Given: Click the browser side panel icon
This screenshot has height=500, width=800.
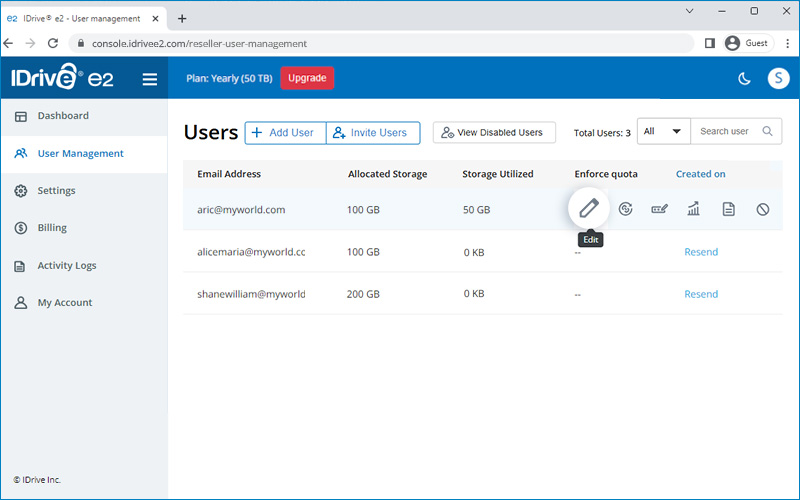Looking at the screenshot, I should point(709,43).
